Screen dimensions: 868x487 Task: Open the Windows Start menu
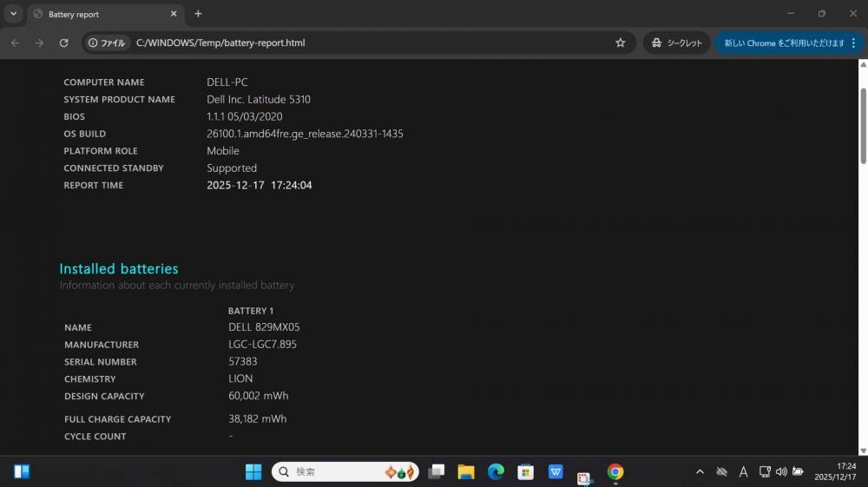tap(253, 471)
